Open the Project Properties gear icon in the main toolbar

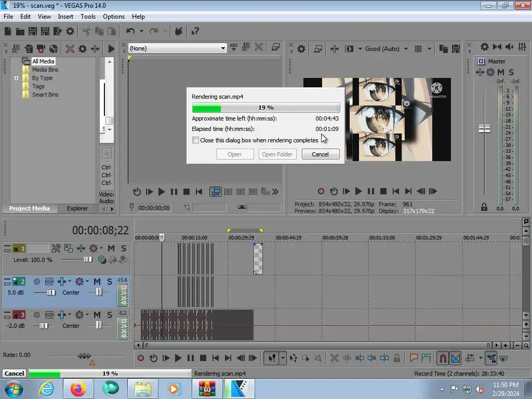click(x=70, y=31)
